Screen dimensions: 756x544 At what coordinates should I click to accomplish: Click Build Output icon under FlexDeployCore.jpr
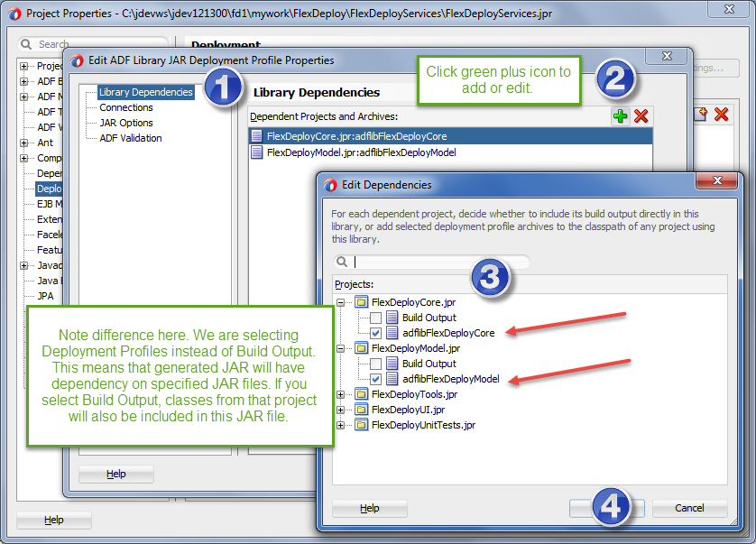tap(392, 318)
